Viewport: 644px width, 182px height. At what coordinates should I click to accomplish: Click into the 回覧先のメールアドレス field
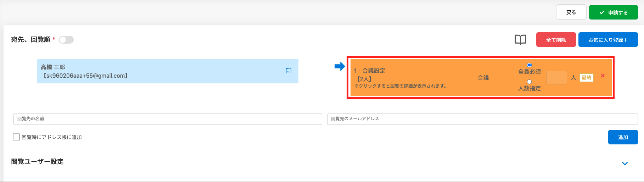(x=482, y=119)
